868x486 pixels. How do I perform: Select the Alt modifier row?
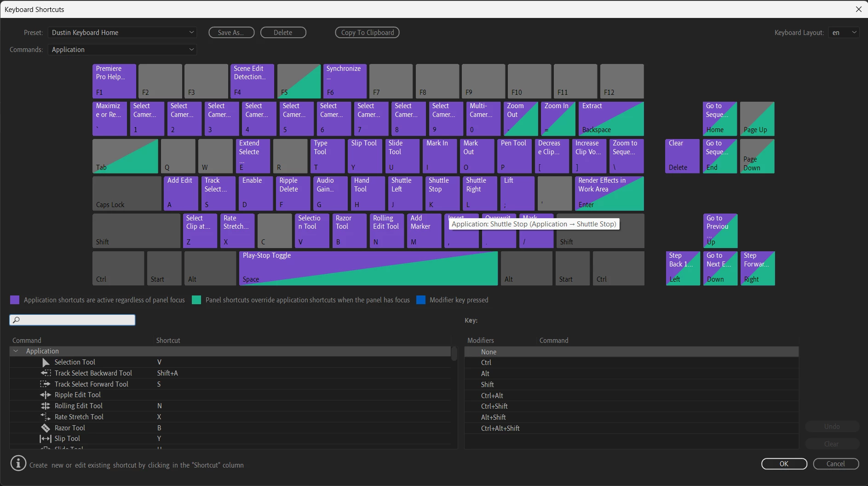coord(632,374)
